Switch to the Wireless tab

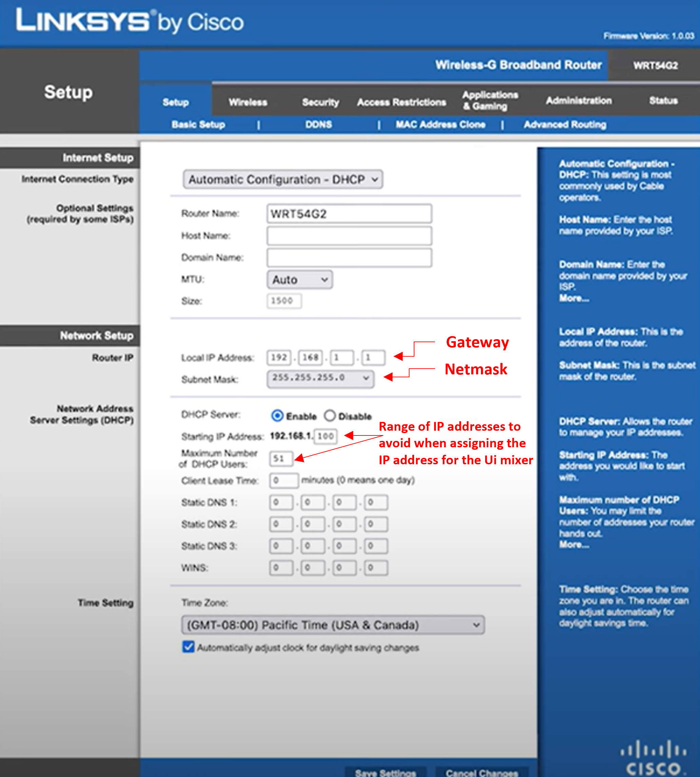[x=248, y=102]
